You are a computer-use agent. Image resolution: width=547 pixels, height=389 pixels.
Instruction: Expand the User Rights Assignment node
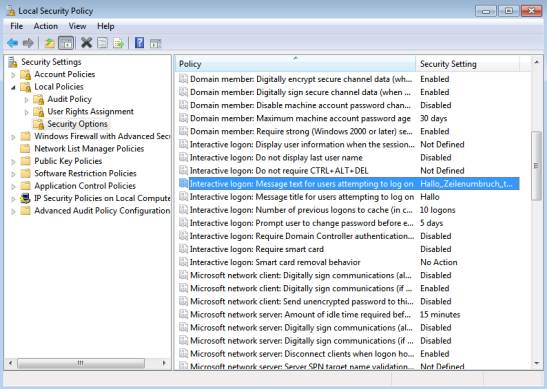[27, 112]
